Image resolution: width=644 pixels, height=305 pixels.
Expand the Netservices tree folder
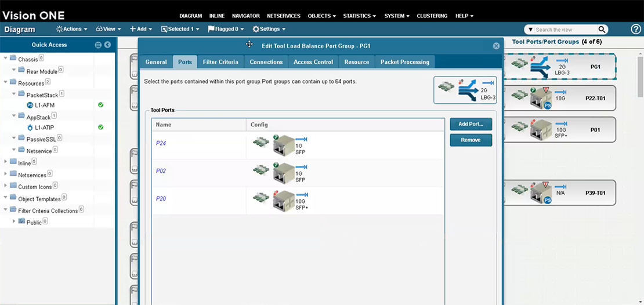point(6,175)
